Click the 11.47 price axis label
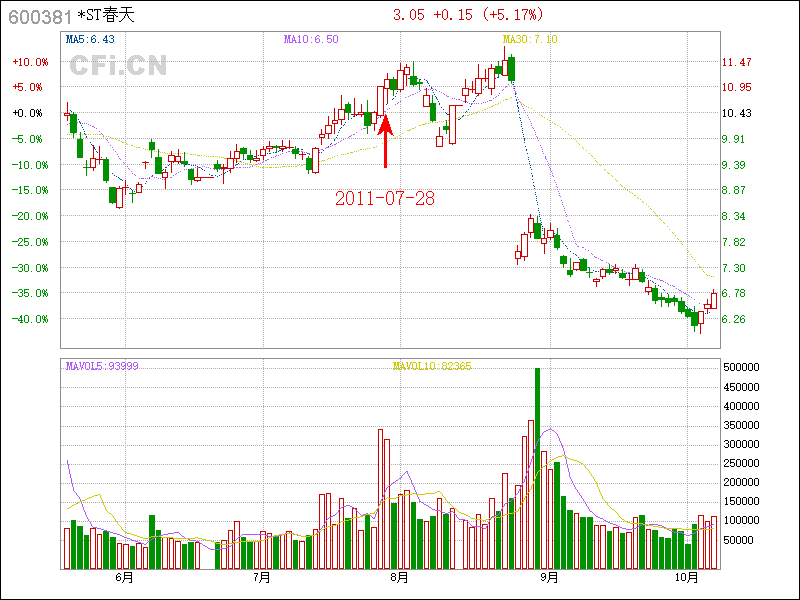Viewport: 800px width, 600px height. click(x=737, y=62)
